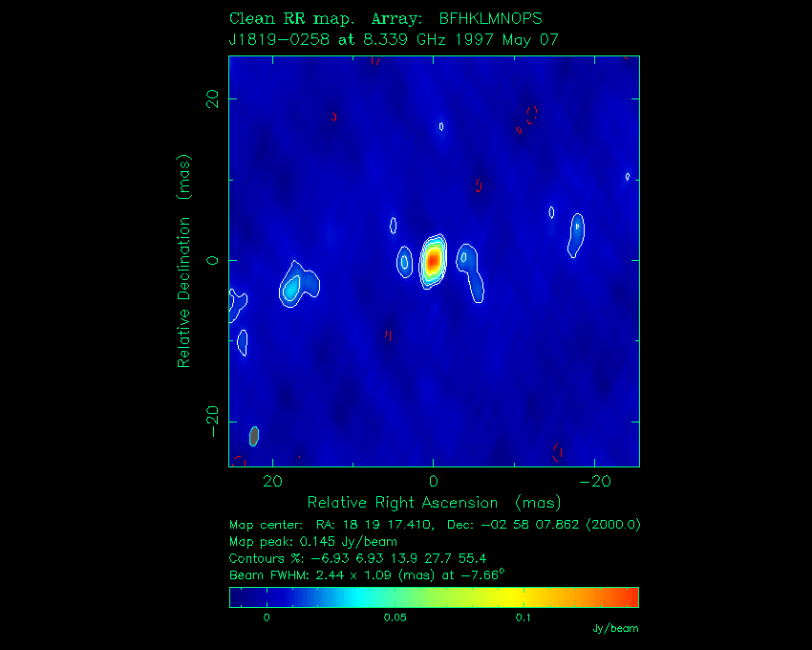Click the oval contour just east of the core
The height and width of the screenshot is (650, 812).
(x=404, y=262)
